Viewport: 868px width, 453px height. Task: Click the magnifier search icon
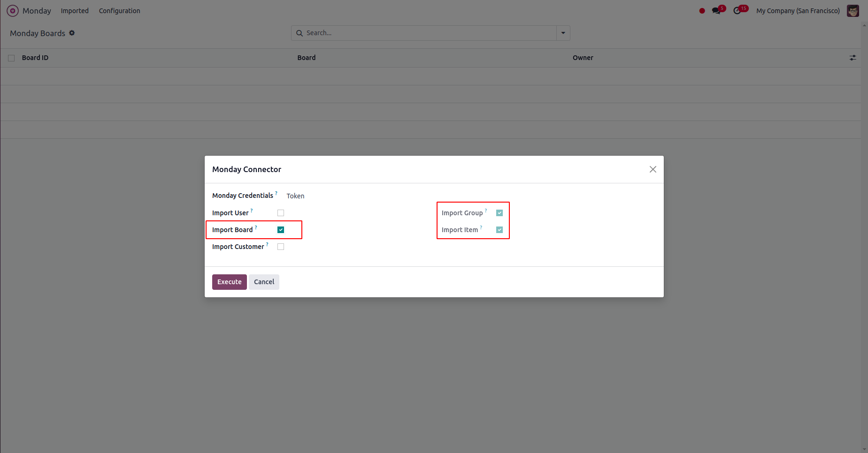[300, 33]
